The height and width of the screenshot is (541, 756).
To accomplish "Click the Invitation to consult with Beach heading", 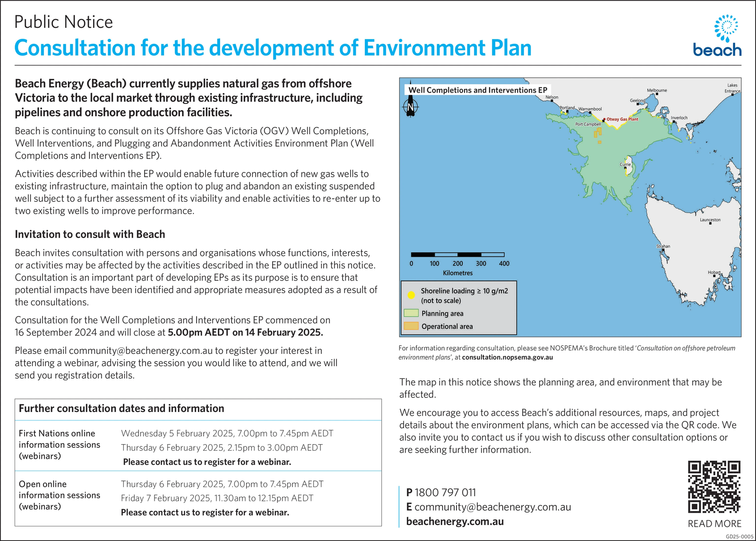I will click(90, 234).
